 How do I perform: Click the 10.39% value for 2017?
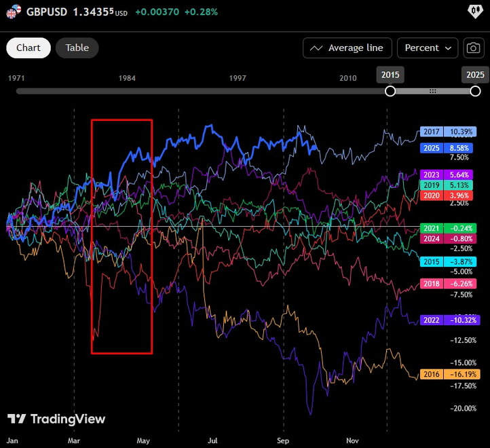[x=460, y=132]
